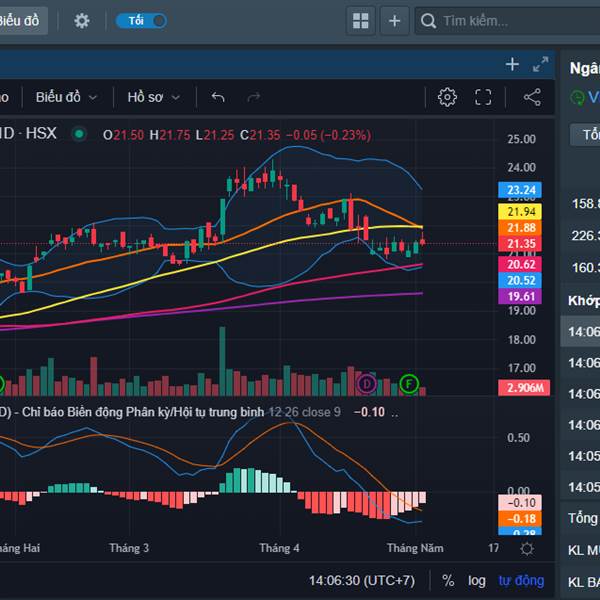The image size is (600, 600).
Task: Click the 19.61 purple price label
Action: point(520,297)
